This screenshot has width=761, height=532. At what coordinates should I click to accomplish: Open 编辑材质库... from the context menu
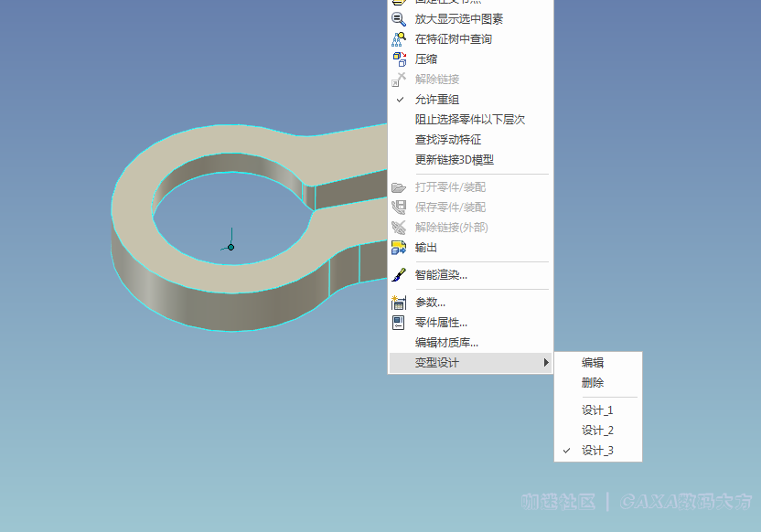(446, 343)
